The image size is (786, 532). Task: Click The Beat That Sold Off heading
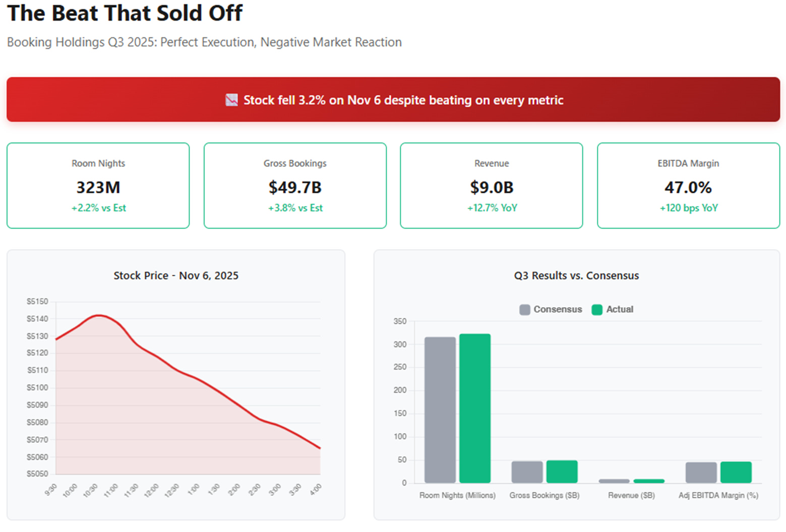[125, 13]
